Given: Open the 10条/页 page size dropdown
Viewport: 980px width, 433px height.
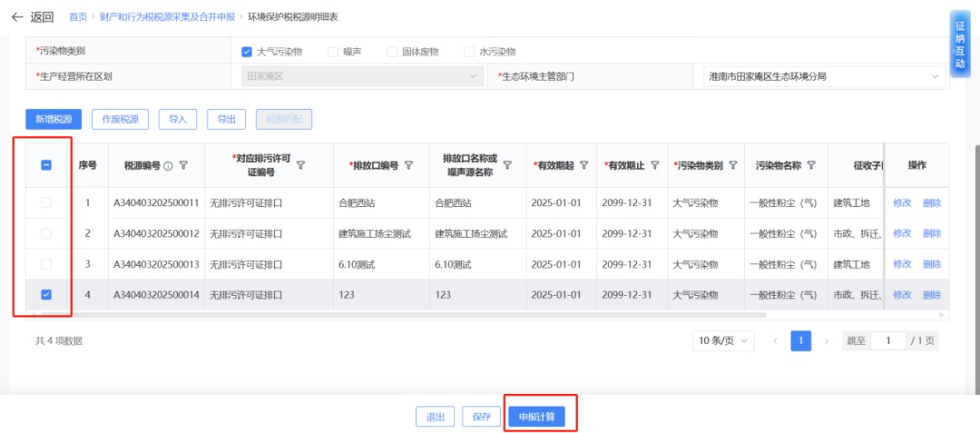Looking at the screenshot, I should click(x=722, y=340).
